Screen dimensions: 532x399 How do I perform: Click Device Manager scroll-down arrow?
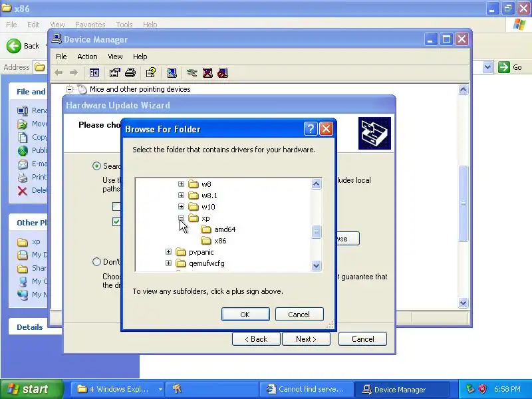(463, 303)
